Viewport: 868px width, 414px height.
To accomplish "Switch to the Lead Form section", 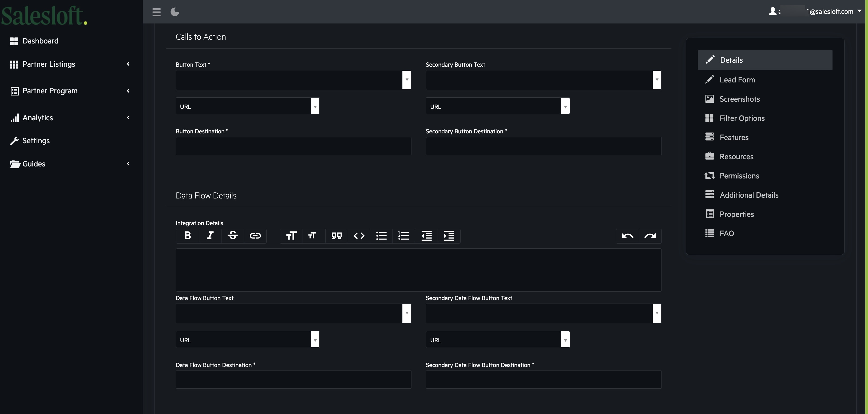I will (737, 80).
